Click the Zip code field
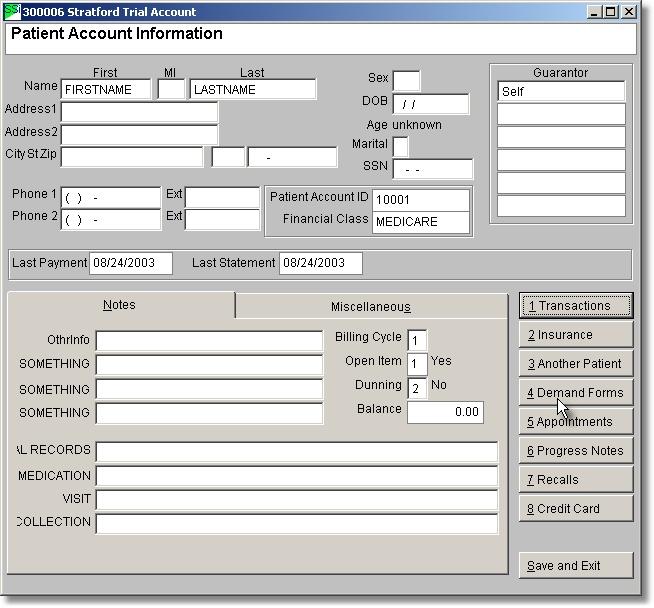The width and height of the screenshot is (654, 608). point(292,157)
